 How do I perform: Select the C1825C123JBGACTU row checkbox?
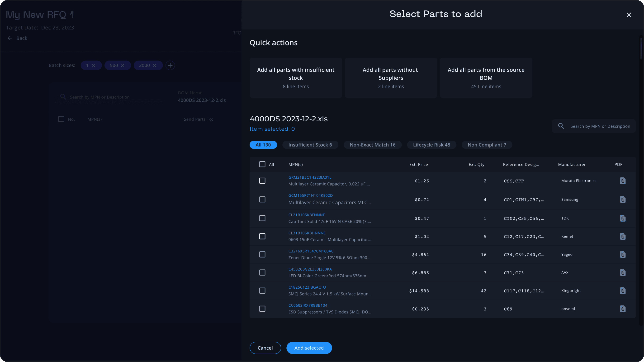pos(262,291)
